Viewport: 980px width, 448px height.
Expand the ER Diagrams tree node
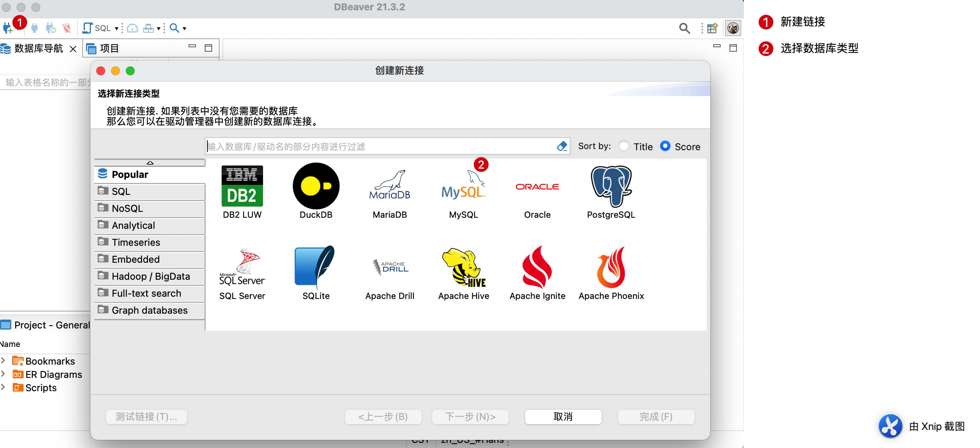(3, 374)
